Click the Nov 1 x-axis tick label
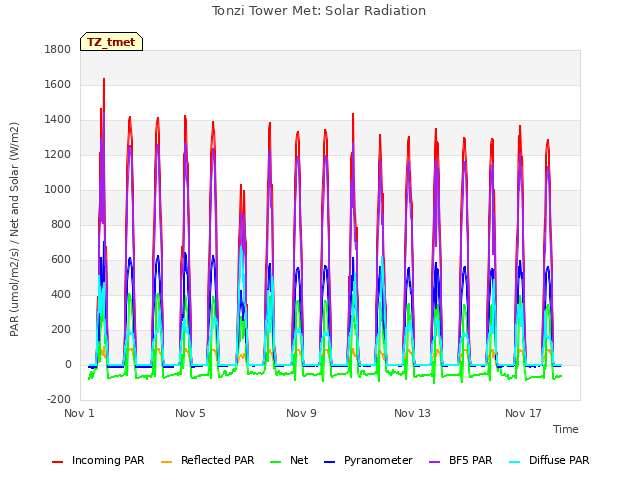640x480 pixels. tap(79, 413)
